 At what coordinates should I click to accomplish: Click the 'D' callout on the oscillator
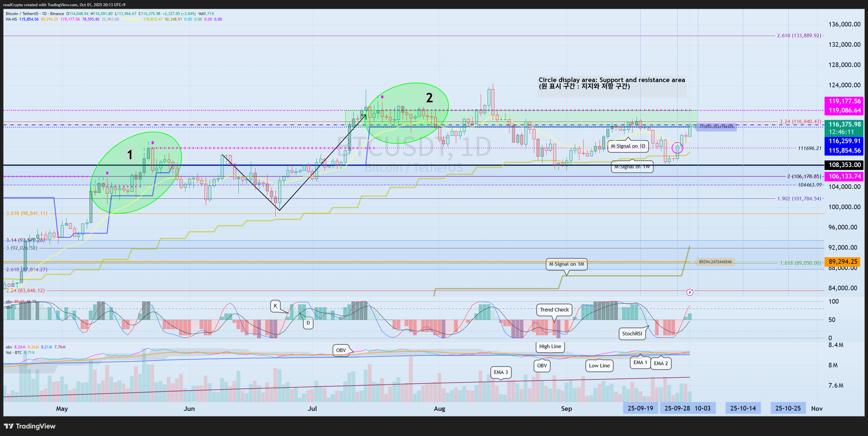[308, 323]
